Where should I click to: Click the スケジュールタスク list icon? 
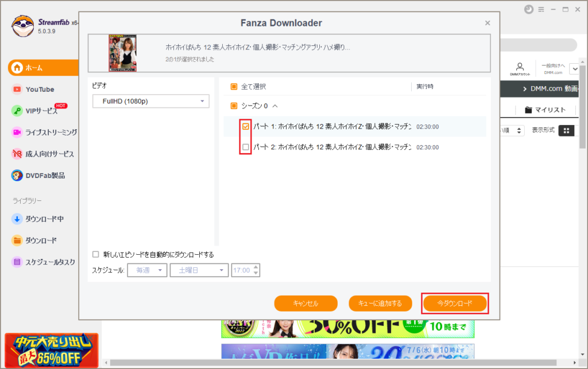(x=17, y=262)
